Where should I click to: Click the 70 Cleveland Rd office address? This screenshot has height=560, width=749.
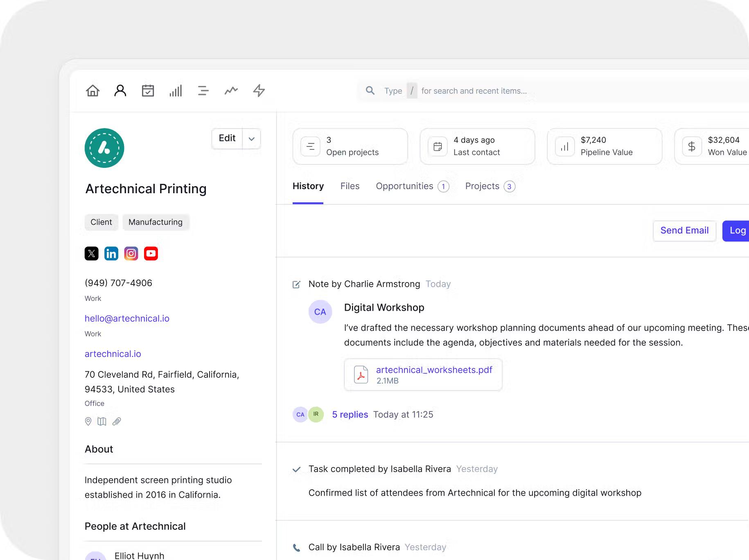point(162,382)
